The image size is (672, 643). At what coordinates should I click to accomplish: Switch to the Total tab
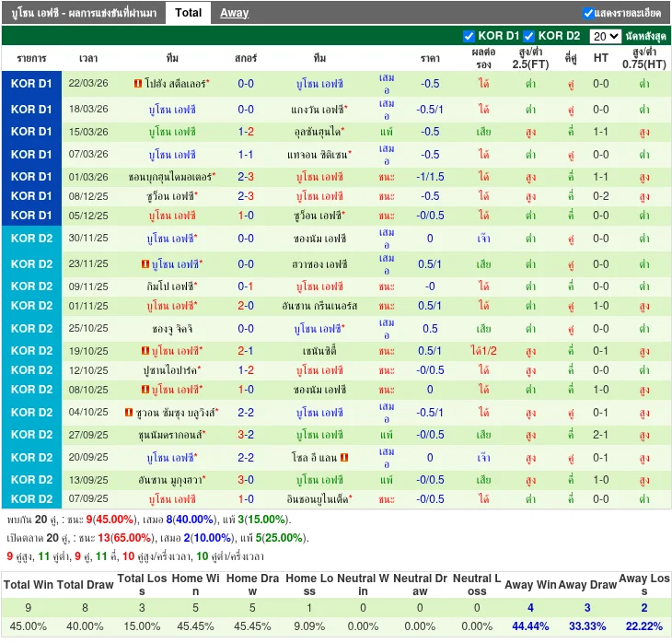point(189,13)
